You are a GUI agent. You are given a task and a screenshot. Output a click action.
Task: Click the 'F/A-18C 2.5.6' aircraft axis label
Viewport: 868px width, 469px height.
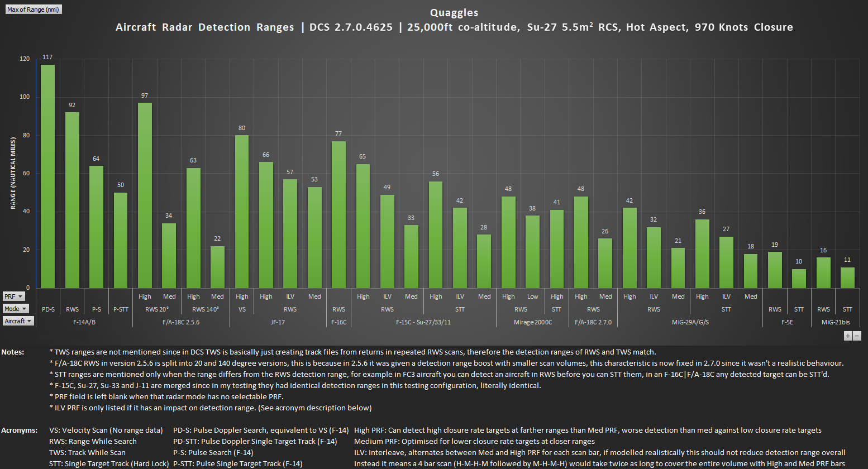tap(181, 322)
